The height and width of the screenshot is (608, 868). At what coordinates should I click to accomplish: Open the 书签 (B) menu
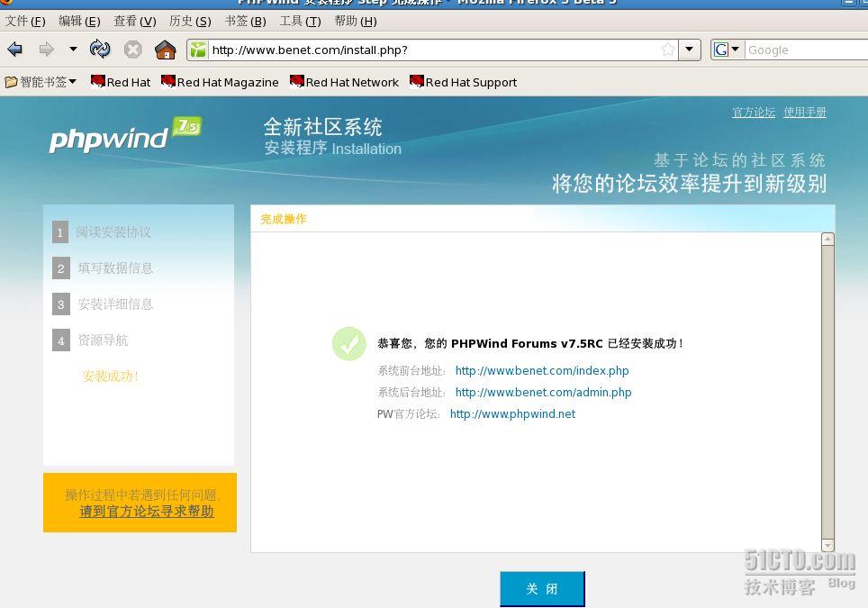[245, 21]
